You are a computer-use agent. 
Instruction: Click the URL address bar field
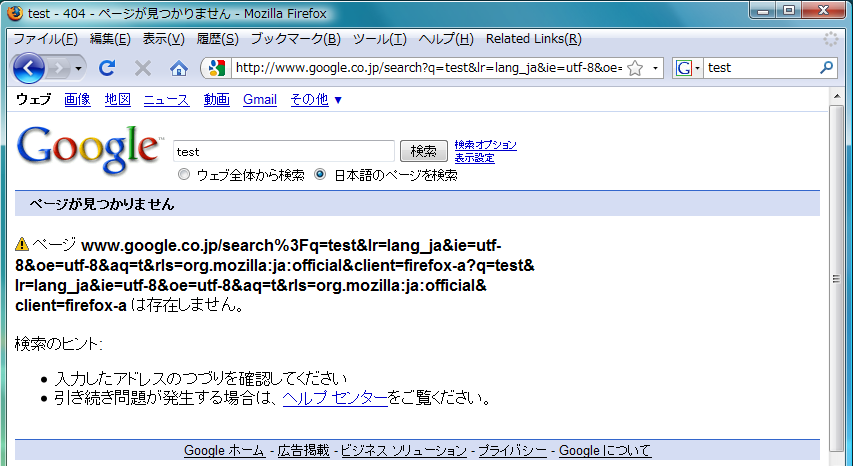428,68
